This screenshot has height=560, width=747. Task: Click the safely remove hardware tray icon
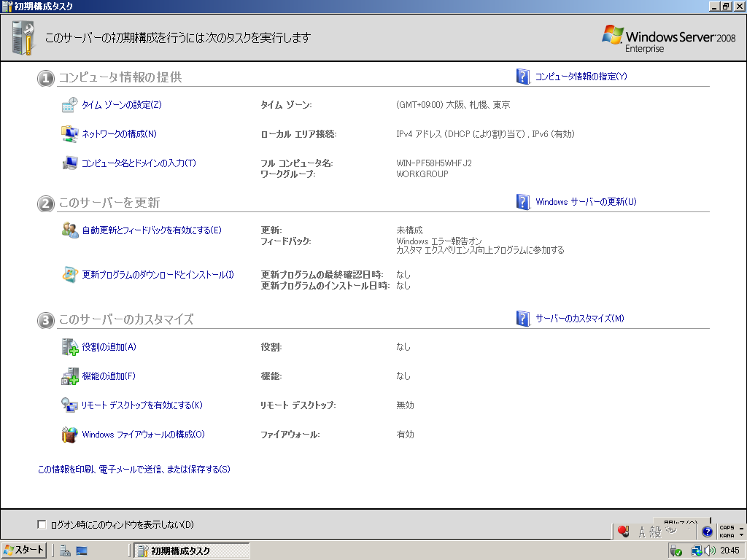click(676, 551)
